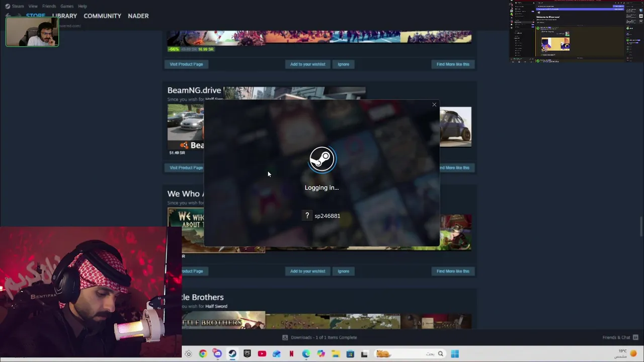Open the Downloads status at bottom
The height and width of the screenshot is (362, 644).
tap(319, 337)
